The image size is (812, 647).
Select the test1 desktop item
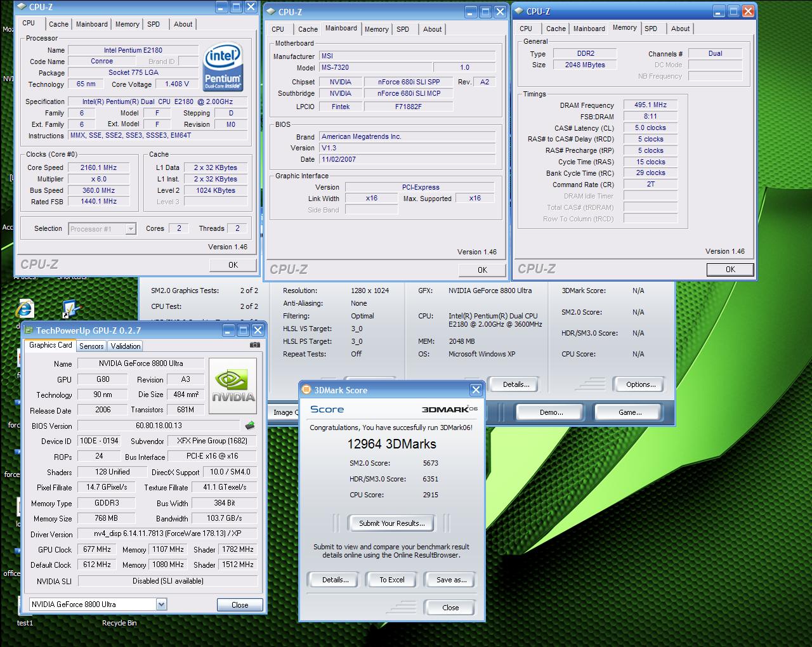point(25,623)
